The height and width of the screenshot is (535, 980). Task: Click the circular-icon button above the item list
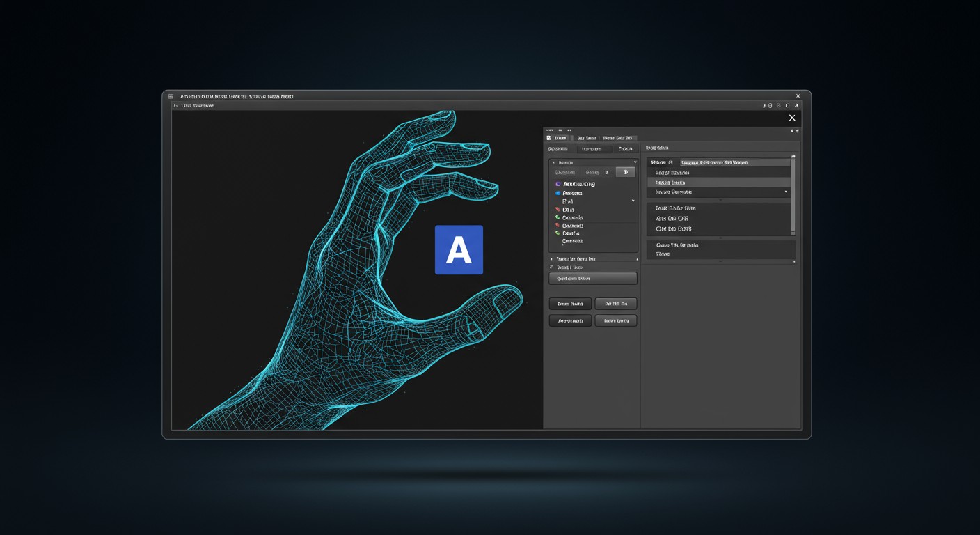[x=626, y=172]
